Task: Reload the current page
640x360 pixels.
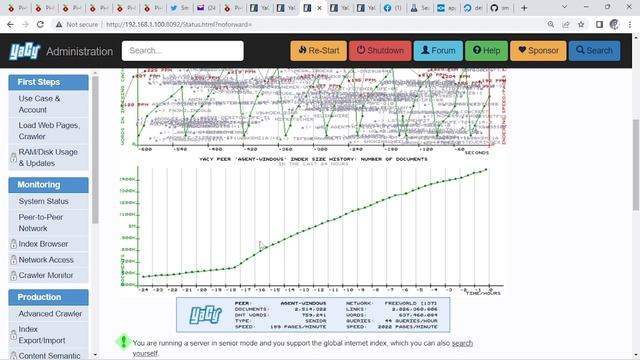Action: click(x=40, y=24)
